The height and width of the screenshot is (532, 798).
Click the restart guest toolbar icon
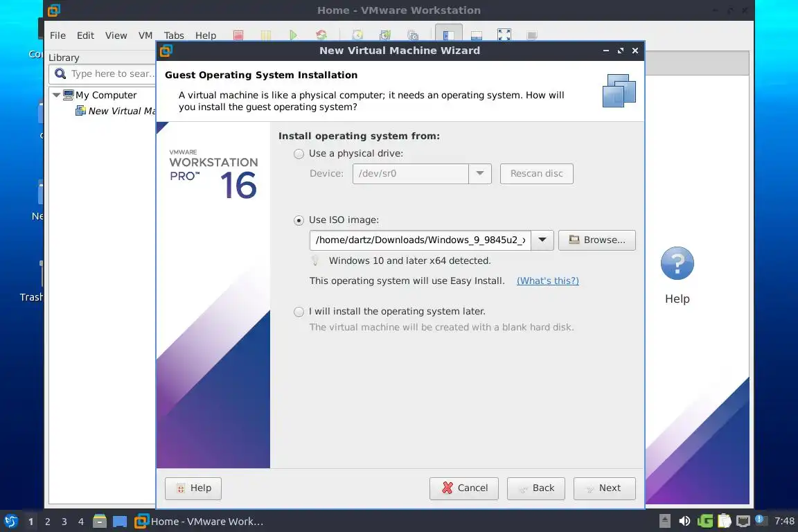[x=321, y=35]
